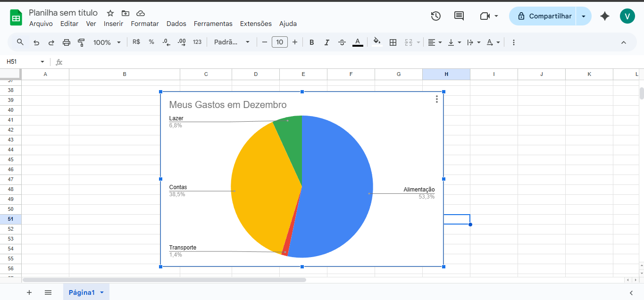Click the search magnifier icon
The height and width of the screenshot is (300, 644).
[x=20, y=42]
